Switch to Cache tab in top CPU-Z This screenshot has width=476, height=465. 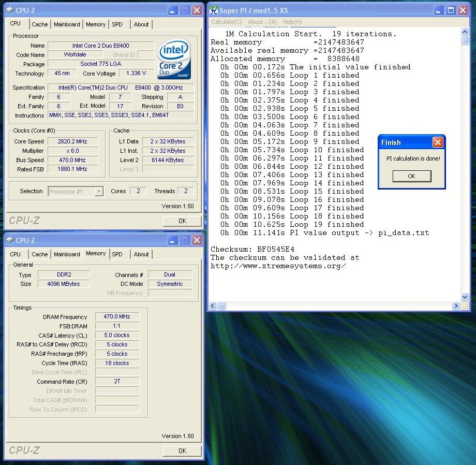tap(40, 24)
